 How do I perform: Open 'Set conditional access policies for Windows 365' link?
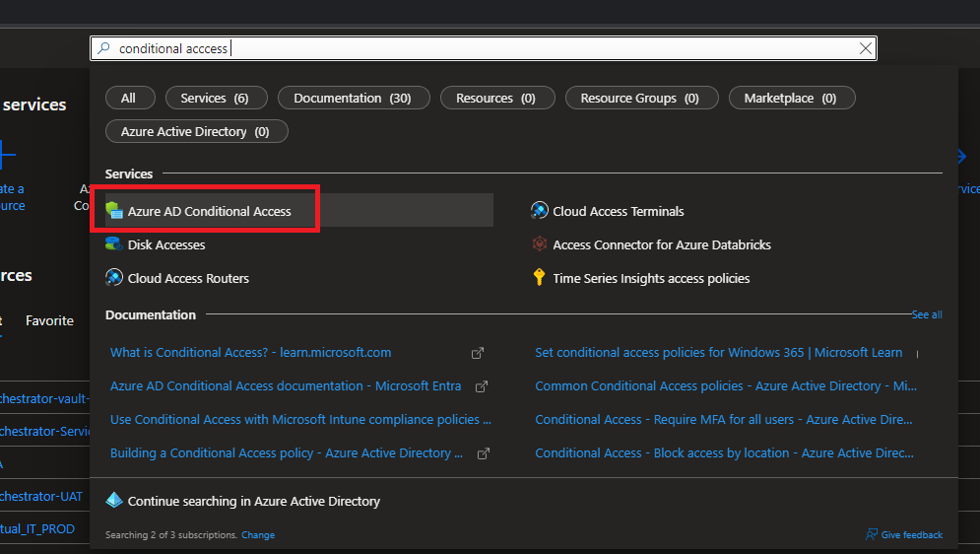point(719,353)
